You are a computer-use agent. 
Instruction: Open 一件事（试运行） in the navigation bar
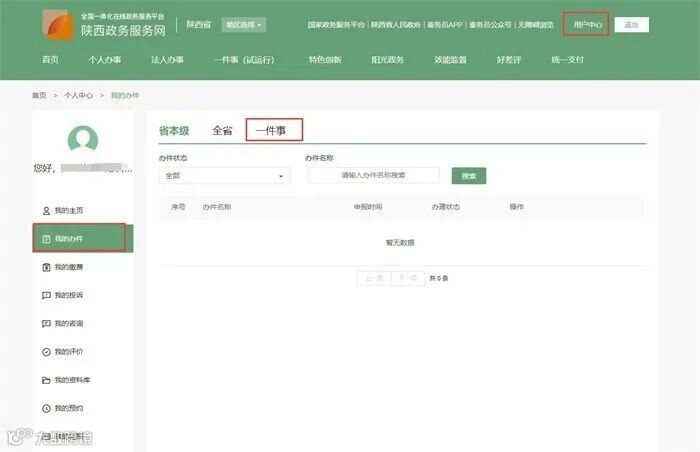(x=244, y=59)
